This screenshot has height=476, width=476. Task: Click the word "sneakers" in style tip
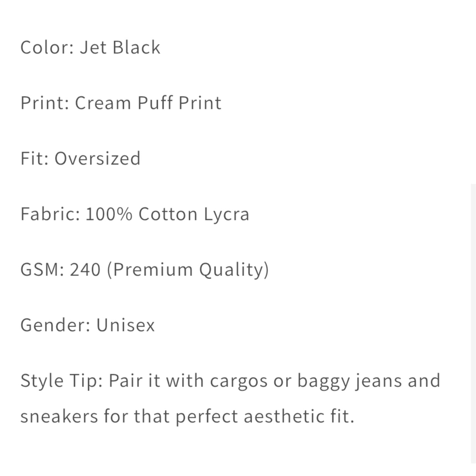pos(59,416)
